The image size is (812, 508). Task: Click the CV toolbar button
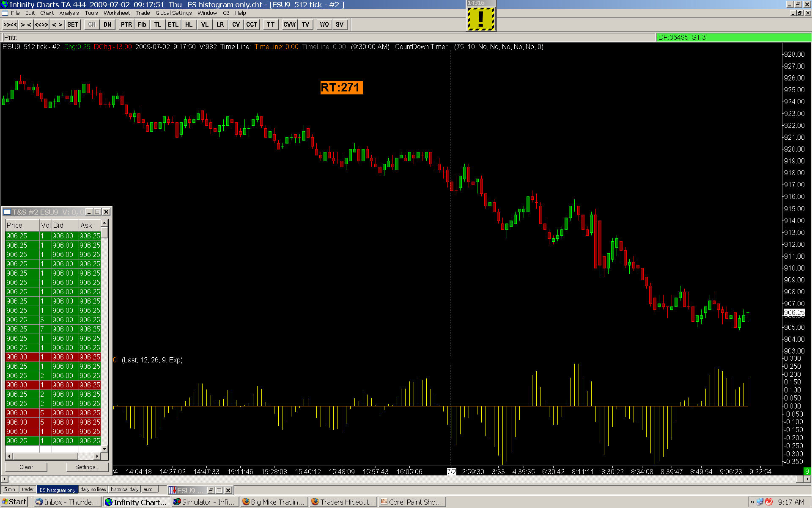coord(236,25)
